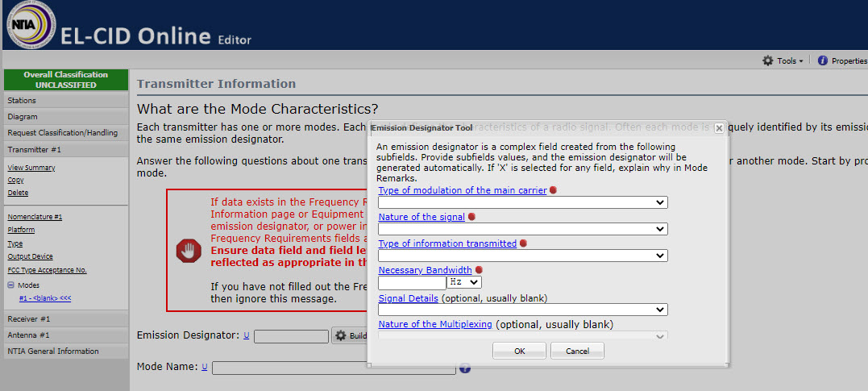The height and width of the screenshot is (391, 868).
Task: Open Receiver #1 section
Action: (x=66, y=319)
